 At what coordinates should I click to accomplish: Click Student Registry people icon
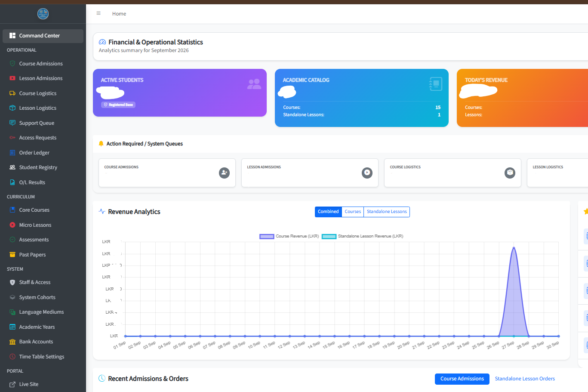[x=12, y=167]
